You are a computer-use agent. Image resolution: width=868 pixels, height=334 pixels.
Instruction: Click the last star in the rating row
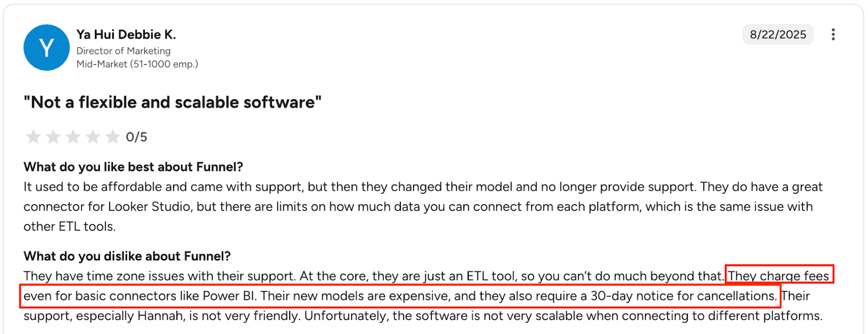pyautogui.click(x=113, y=137)
